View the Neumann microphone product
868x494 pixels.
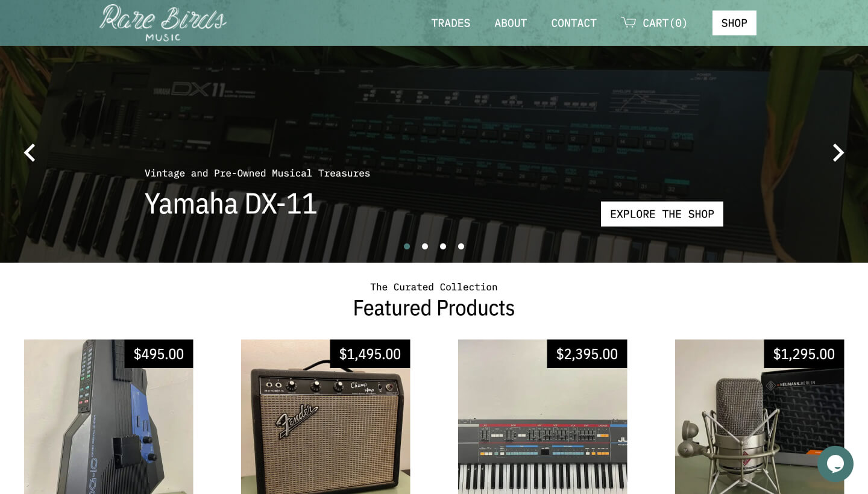pos(759,417)
